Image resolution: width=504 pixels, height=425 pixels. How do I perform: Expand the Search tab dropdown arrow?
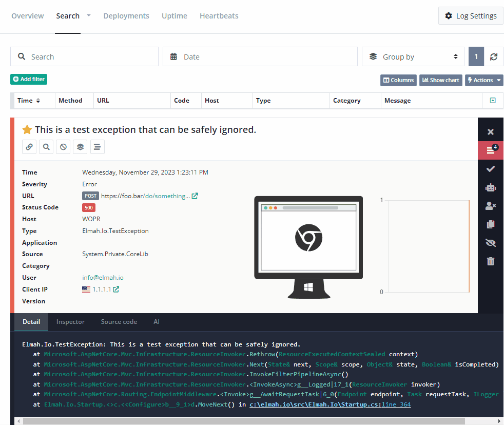89,15
